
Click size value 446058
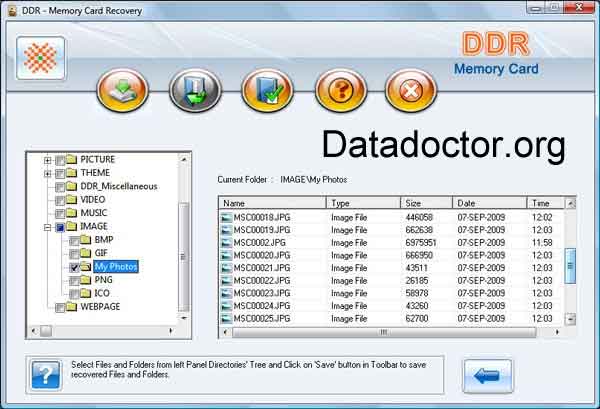point(419,218)
